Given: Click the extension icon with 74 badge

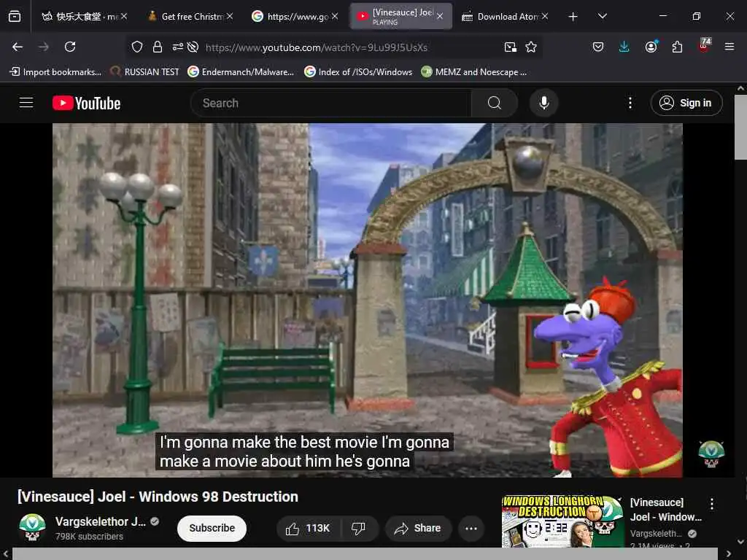Looking at the screenshot, I should [704, 46].
